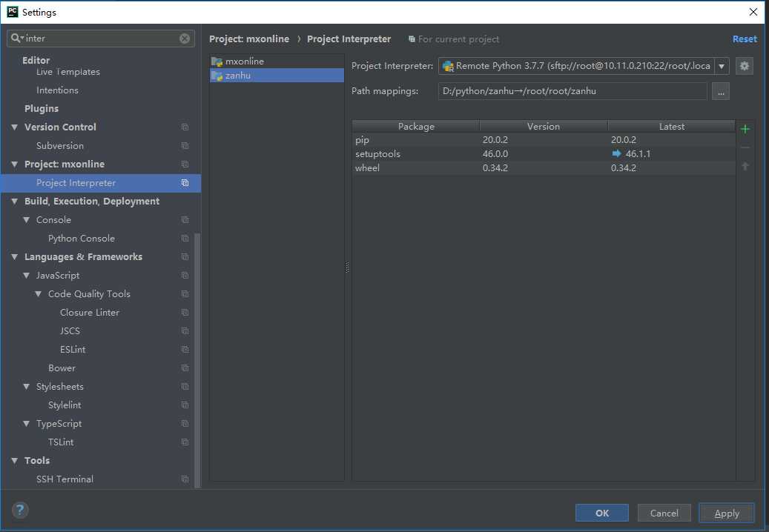Click project-level icon beside Console
Image resolution: width=769 pixels, height=532 pixels.
185,220
